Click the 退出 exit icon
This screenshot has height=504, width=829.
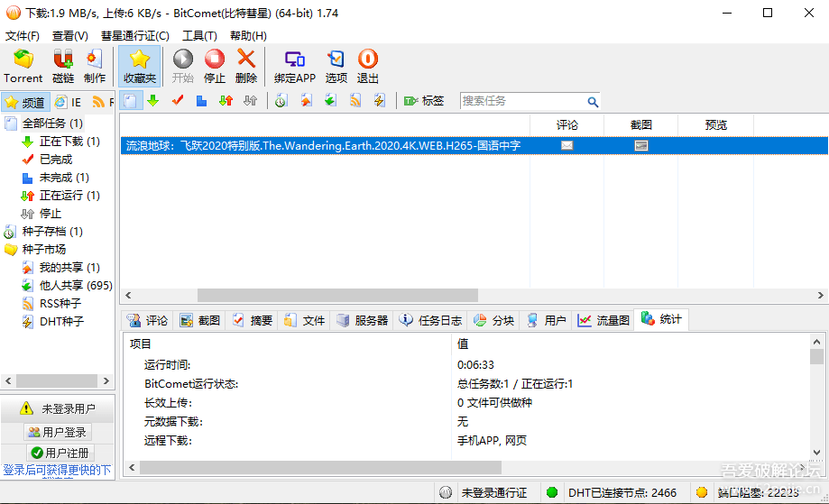click(x=368, y=67)
